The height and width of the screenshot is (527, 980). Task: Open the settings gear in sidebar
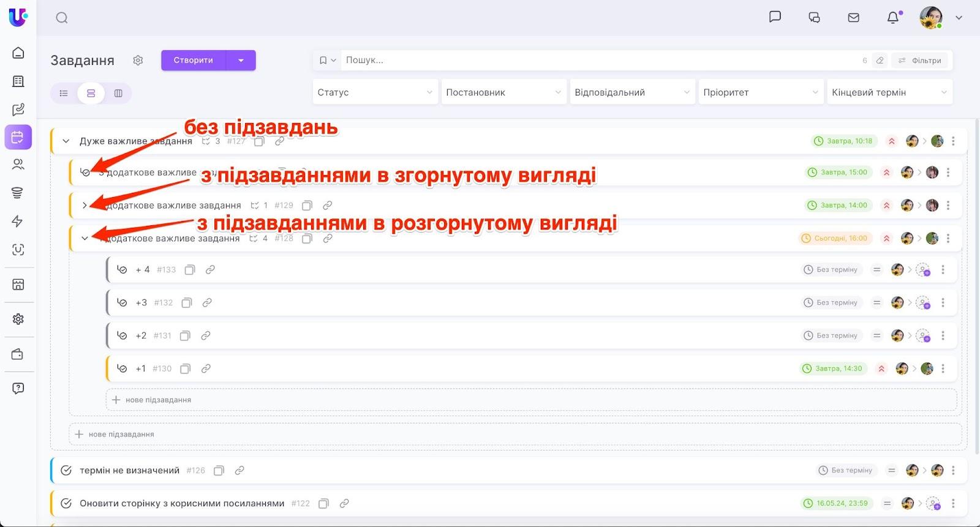point(18,319)
